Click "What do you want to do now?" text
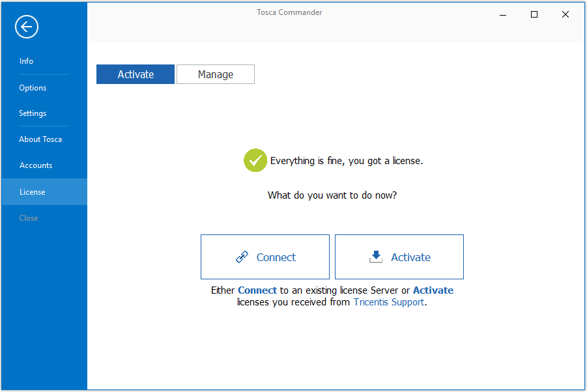The height and width of the screenshot is (392, 587). point(332,195)
